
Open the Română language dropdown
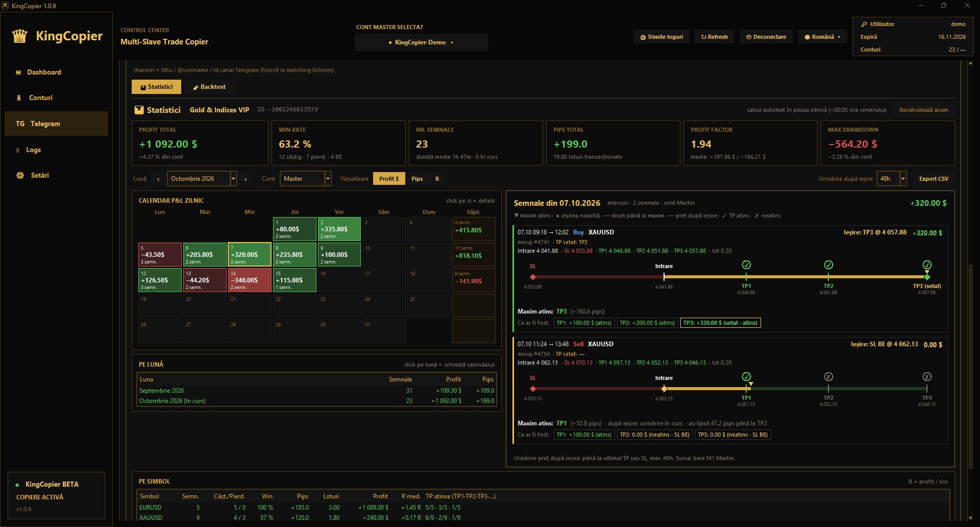coord(822,37)
